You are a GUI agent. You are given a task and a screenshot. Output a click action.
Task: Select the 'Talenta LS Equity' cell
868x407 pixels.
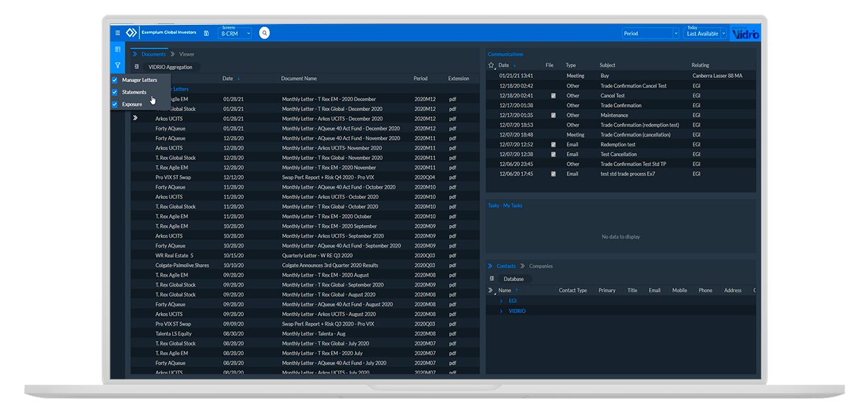(x=174, y=333)
